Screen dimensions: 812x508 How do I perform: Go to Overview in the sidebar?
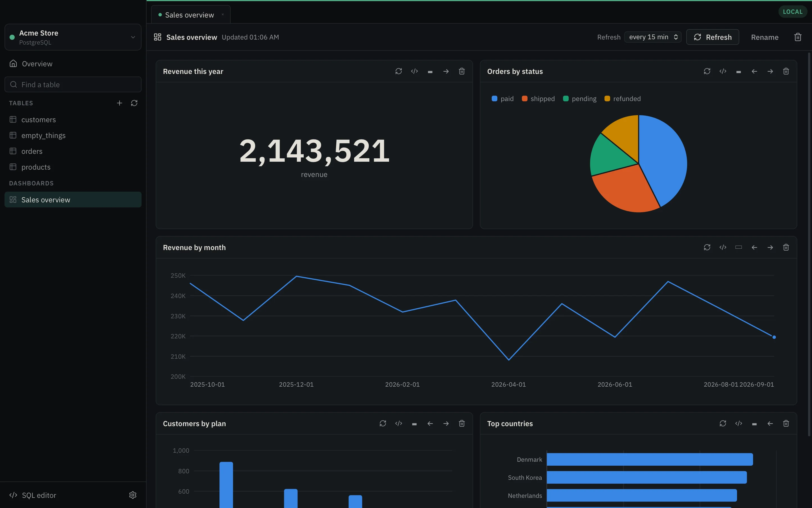coord(73,63)
